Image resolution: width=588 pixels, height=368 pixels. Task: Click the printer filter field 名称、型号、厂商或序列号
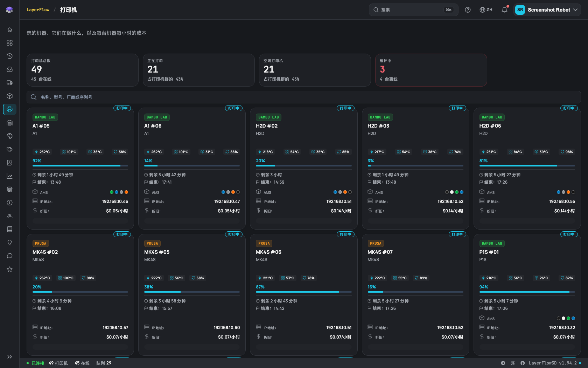tap(303, 97)
